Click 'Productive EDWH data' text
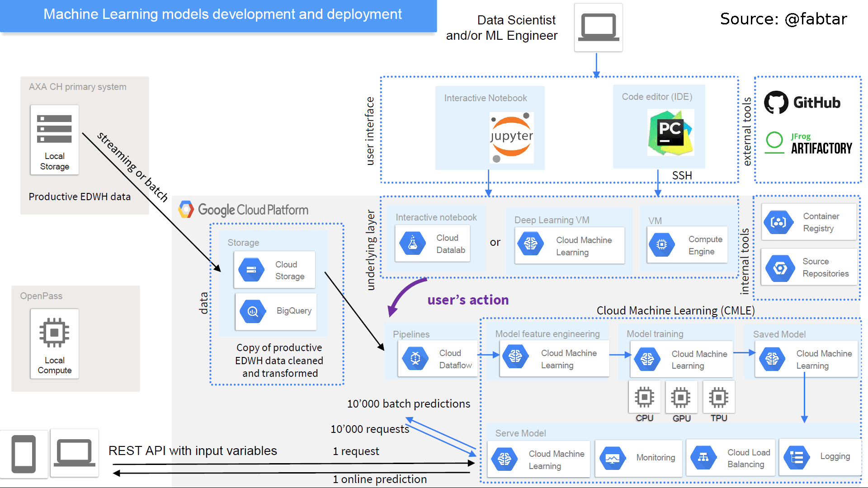The width and height of the screenshot is (868, 488). point(80,197)
